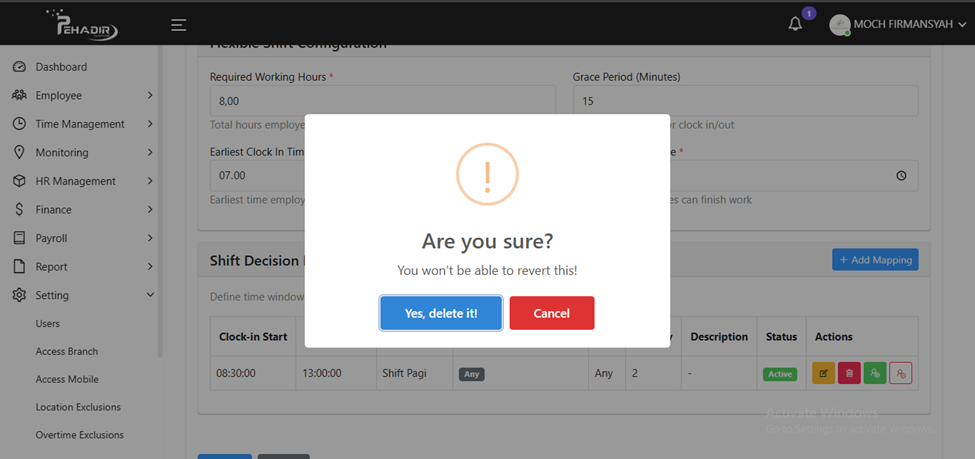The image size is (975, 459).
Task: Click the hamburger menu icon
Action: click(x=178, y=25)
